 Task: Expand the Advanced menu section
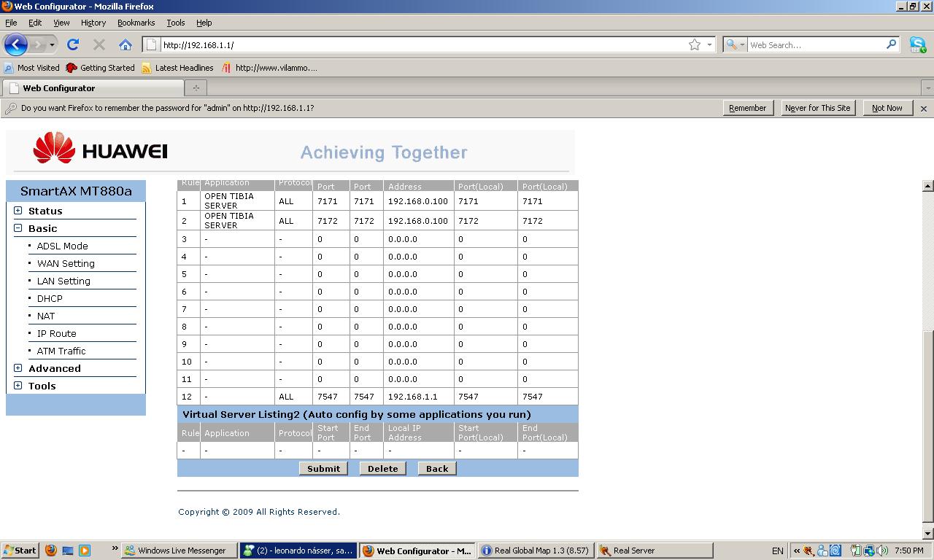[x=18, y=368]
